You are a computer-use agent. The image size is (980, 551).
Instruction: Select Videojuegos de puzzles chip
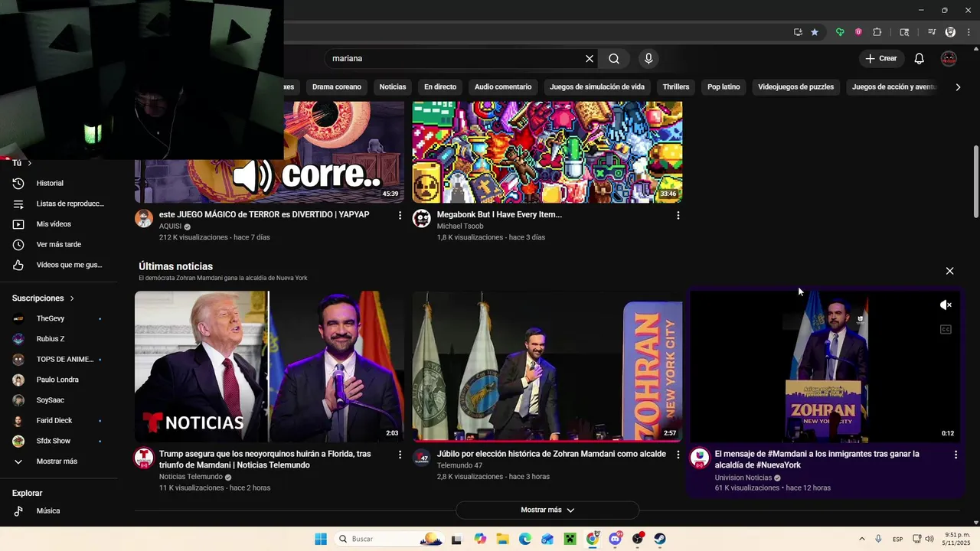[796, 87]
